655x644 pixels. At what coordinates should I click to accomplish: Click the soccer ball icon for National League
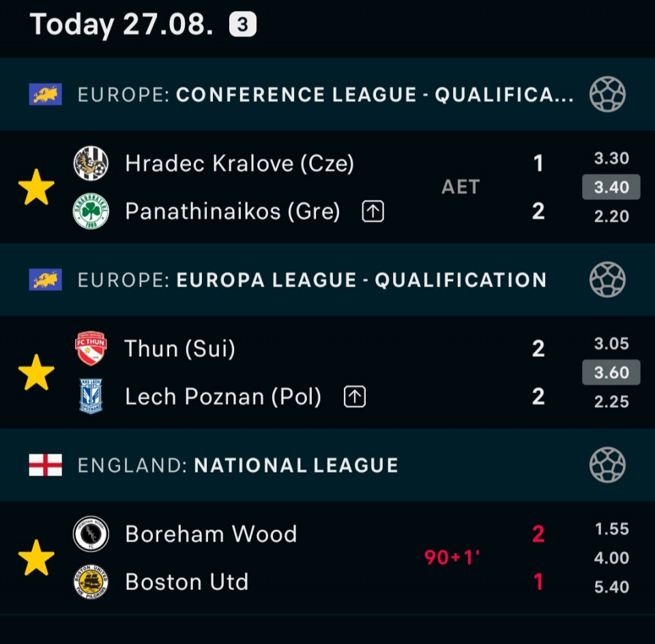coord(607,465)
